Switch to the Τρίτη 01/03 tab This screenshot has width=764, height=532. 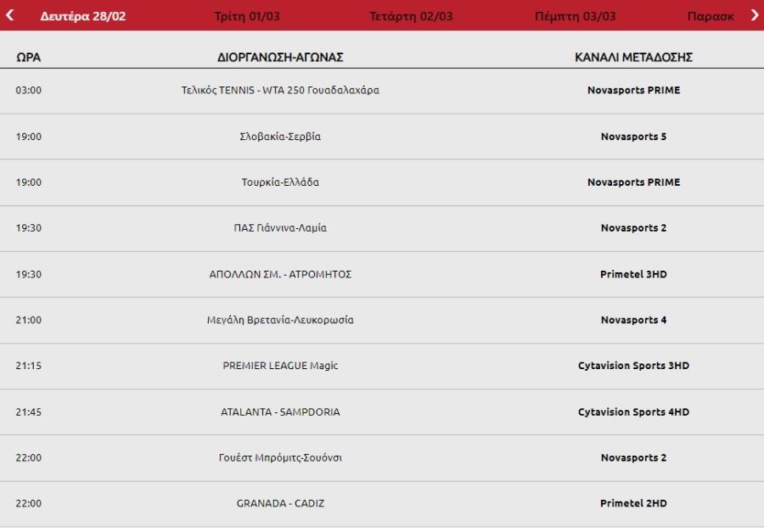[x=247, y=16]
